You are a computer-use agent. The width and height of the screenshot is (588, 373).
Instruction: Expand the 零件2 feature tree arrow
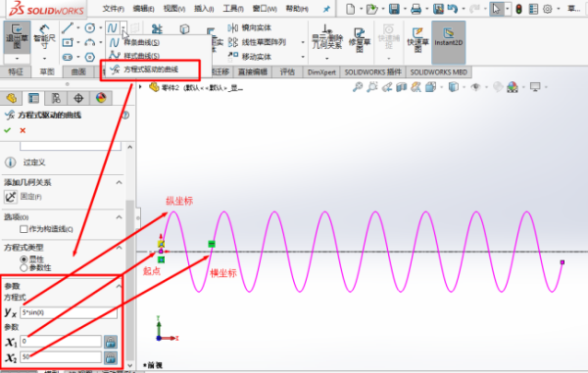(140, 87)
